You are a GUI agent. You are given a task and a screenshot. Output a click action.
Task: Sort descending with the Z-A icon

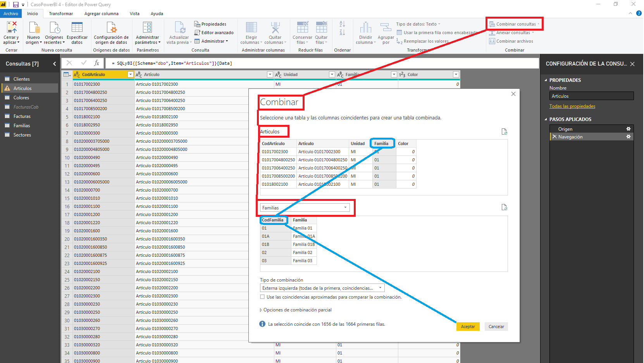pos(342,33)
